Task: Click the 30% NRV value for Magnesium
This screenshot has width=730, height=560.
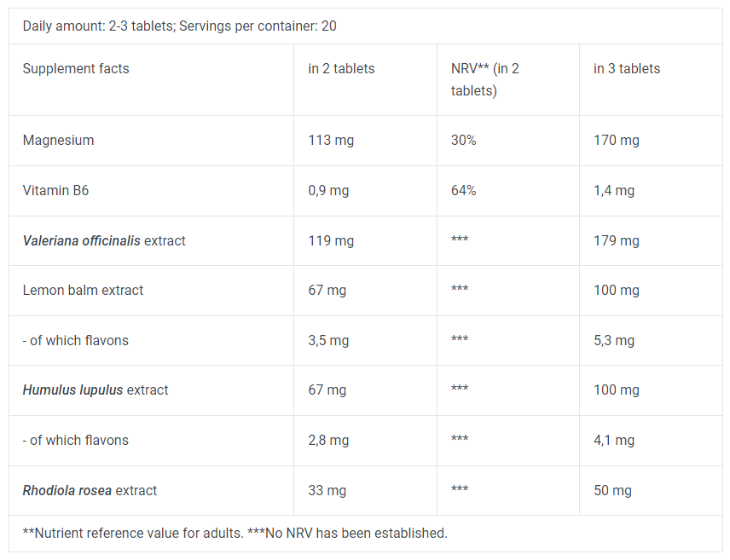Action: (463, 140)
